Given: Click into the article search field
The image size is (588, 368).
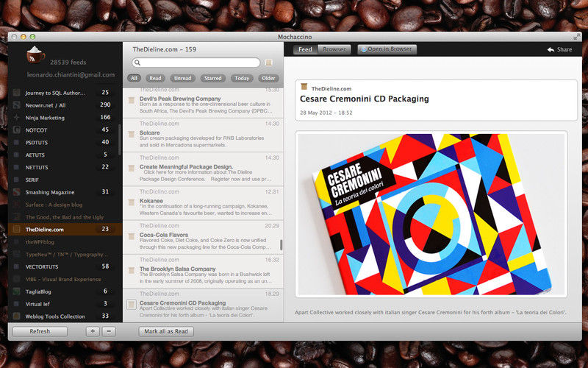Looking at the screenshot, I should (196, 63).
